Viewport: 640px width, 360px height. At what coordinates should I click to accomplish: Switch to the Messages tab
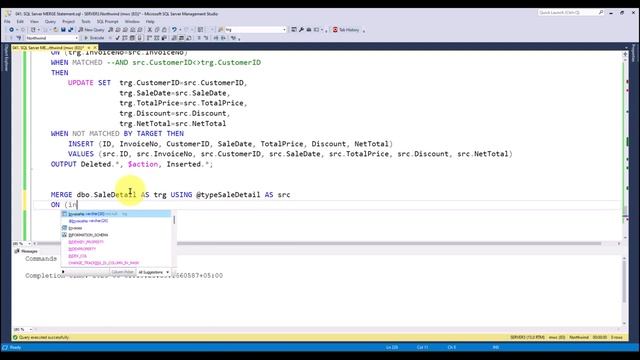pyautogui.click(x=26, y=251)
